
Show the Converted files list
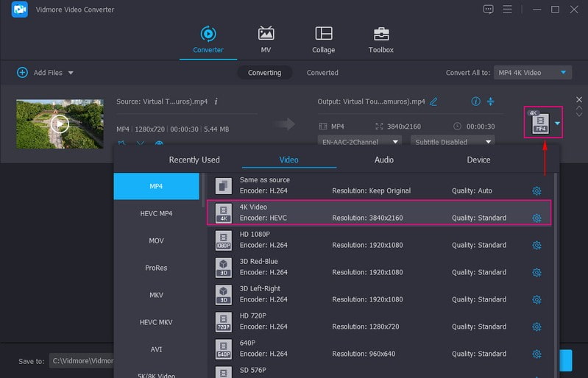click(x=322, y=73)
